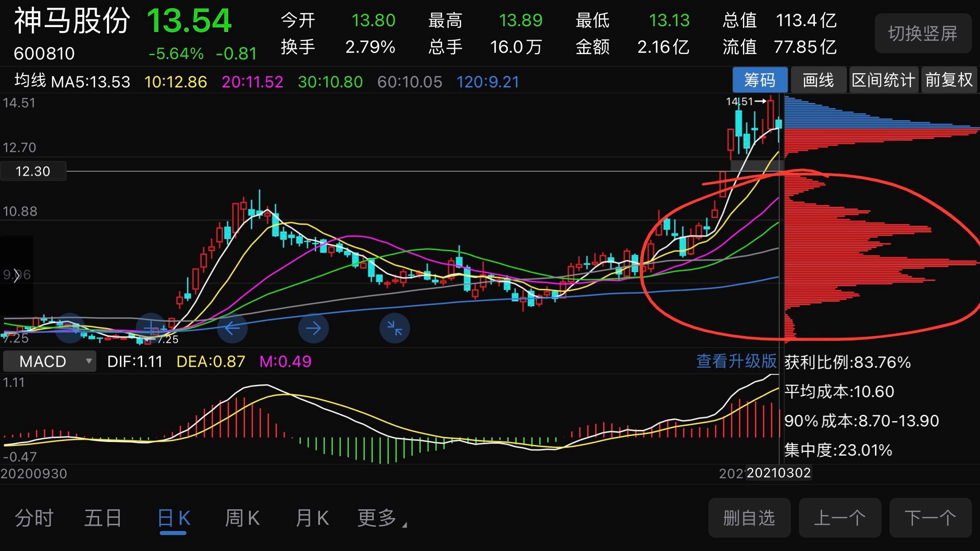Viewport: 980px width, 551px height.
Task: Expand the left side panel chevron
Action: coord(16,275)
